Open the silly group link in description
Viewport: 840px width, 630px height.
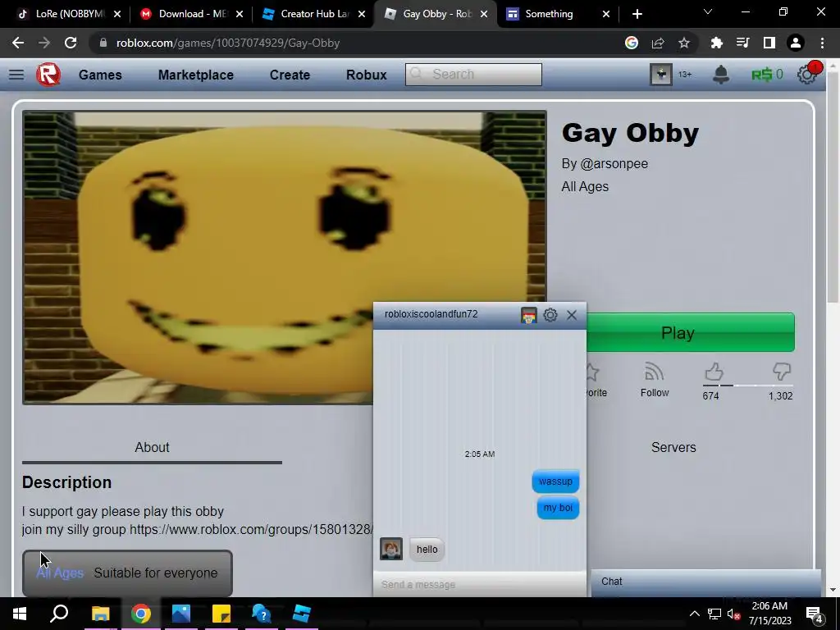click(x=251, y=529)
